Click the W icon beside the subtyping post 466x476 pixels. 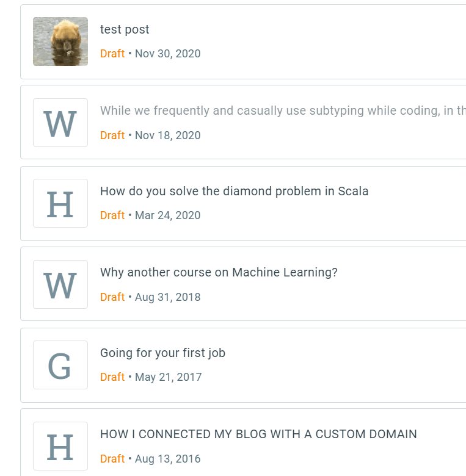60,123
